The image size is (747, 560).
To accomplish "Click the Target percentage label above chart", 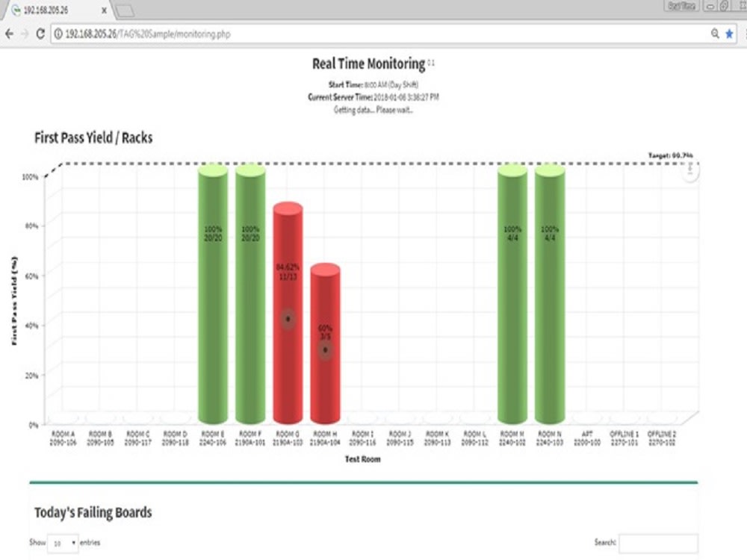I will click(x=671, y=155).
